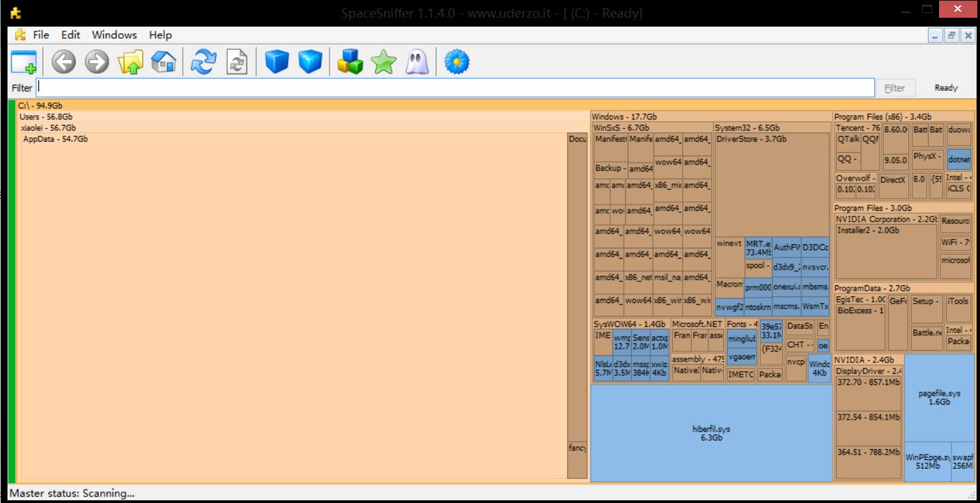
Task: Click the Filter button beside the field
Action: point(895,87)
